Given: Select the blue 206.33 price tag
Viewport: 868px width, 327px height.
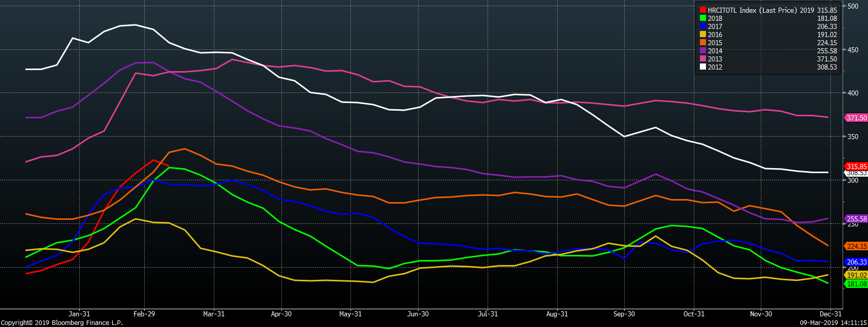Looking at the screenshot, I should (856, 262).
